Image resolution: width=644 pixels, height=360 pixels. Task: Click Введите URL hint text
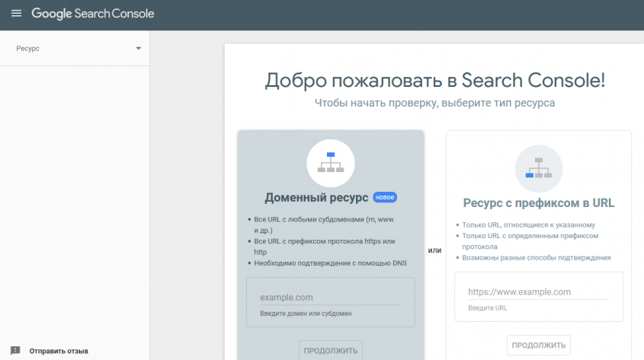[x=488, y=308]
